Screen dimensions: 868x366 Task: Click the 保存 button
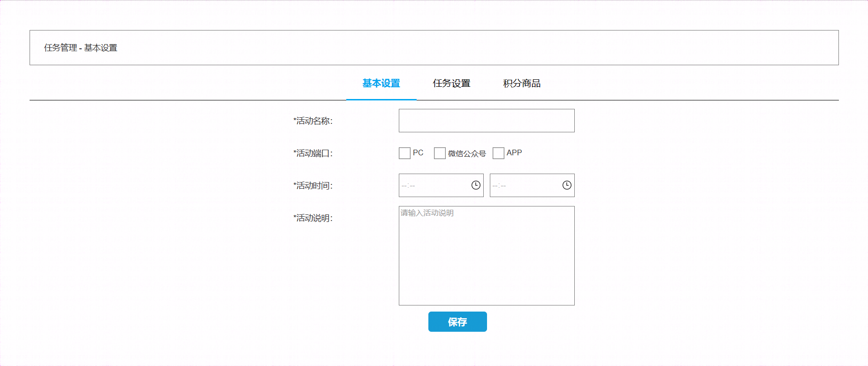tap(457, 322)
